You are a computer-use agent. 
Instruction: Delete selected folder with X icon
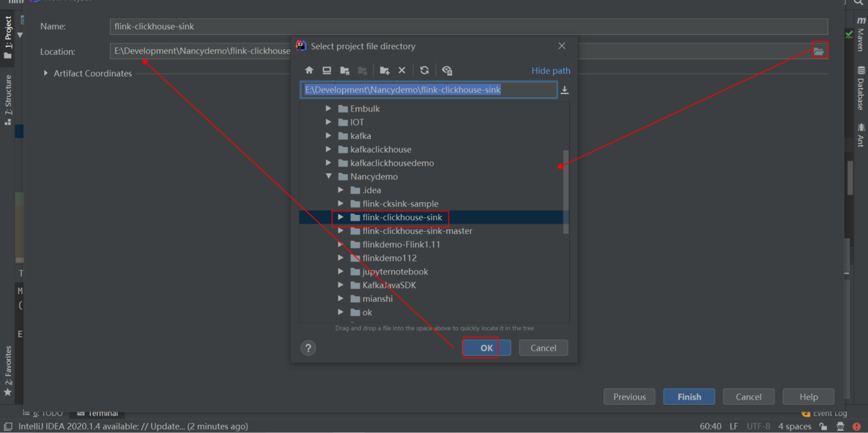(402, 70)
